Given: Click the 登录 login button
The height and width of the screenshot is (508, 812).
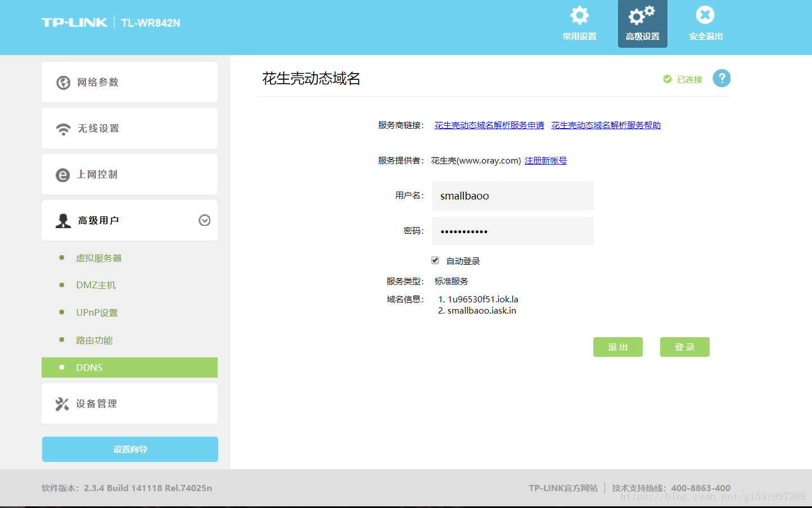Looking at the screenshot, I should [685, 347].
